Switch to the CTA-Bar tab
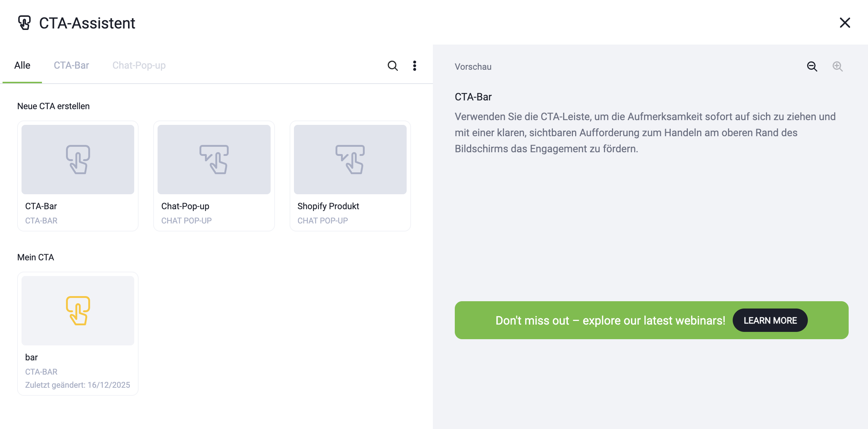Viewport: 868px width, 429px height. pos(71,65)
